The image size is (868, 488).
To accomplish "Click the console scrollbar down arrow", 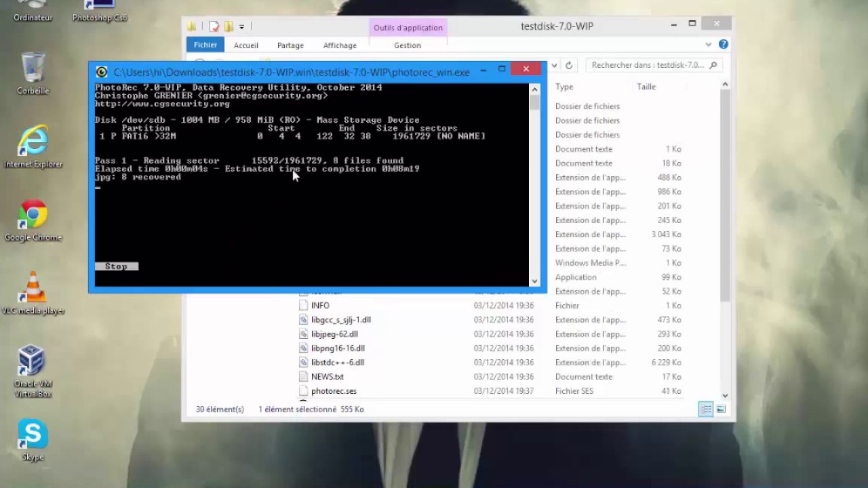I will 534,281.
